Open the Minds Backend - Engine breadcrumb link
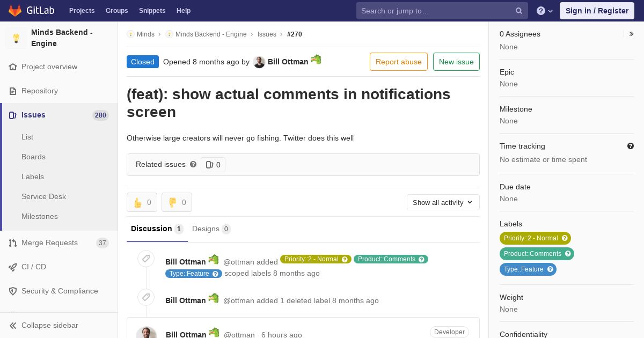This screenshot has height=338, width=644. click(x=211, y=34)
